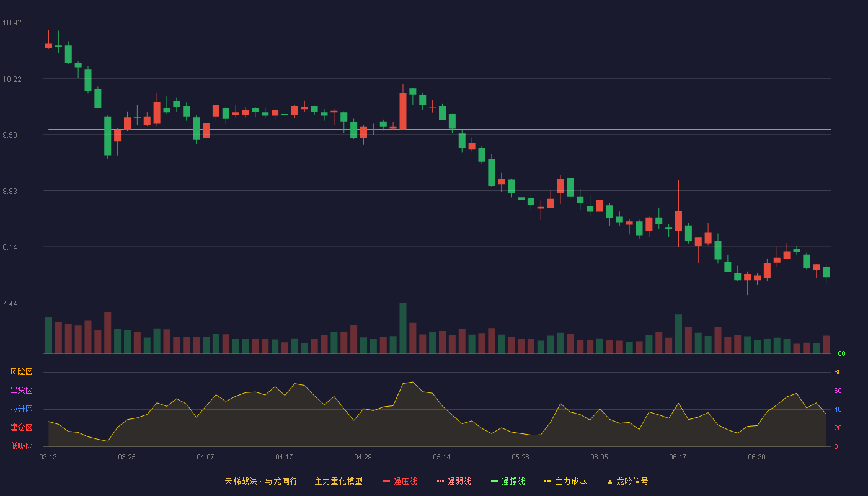Click the 05-14 date axis label
Viewport: 868px width, 496px height.
click(442, 457)
